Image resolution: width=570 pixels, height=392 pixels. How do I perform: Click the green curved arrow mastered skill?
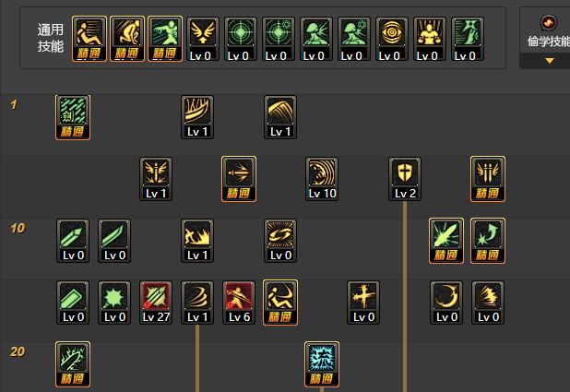point(488,241)
